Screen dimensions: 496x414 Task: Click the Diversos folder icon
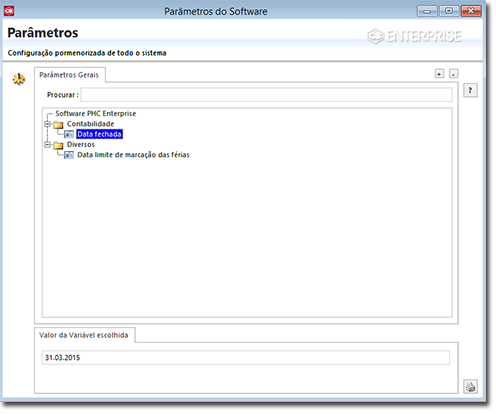58,145
